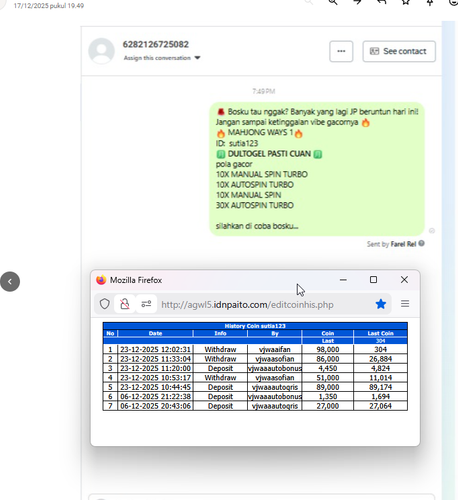Click the History Coin sutia123 table title
The height and width of the screenshot is (500, 458).
pos(255,326)
